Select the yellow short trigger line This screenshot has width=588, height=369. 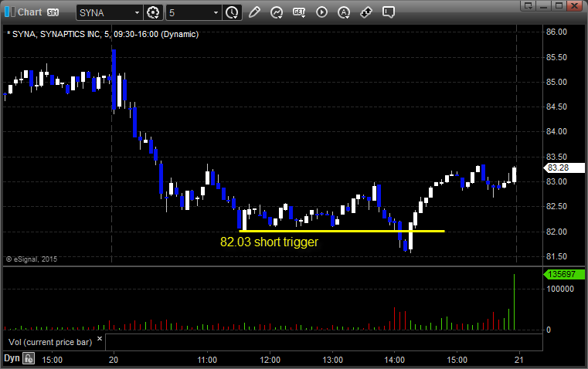tap(342, 231)
